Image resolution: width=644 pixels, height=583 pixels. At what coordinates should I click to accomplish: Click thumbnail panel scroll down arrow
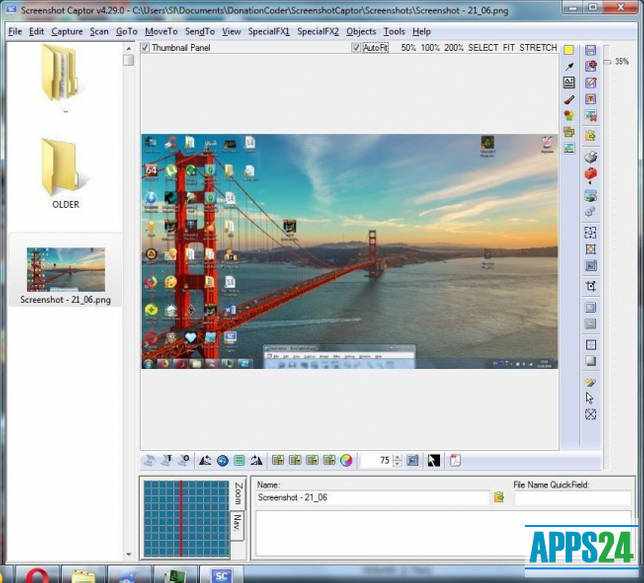(x=129, y=554)
